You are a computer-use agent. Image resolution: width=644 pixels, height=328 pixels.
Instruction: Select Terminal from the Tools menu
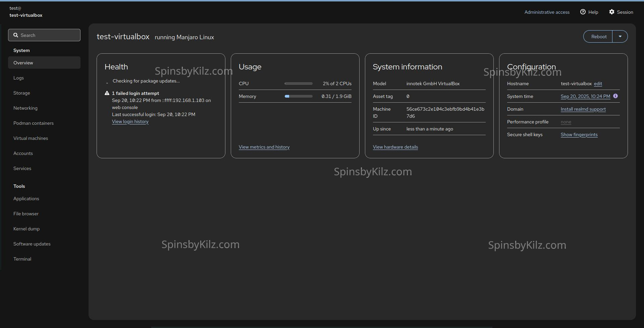pyautogui.click(x=22, y=259)
